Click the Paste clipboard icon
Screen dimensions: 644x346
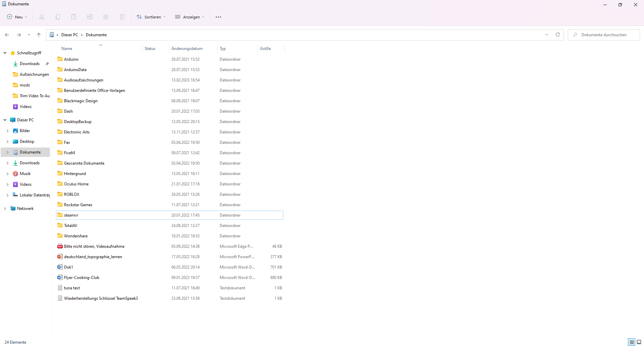coord(74,17)
